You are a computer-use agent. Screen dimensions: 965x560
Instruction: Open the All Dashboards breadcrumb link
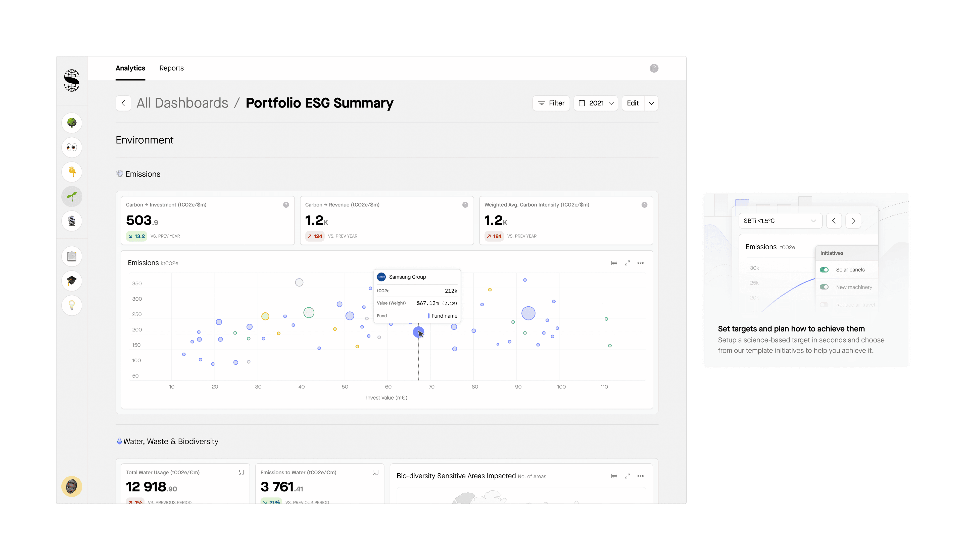(x=182, y=103)
